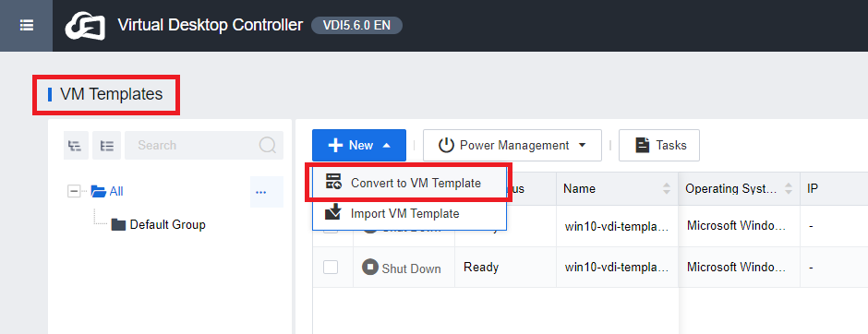Click the Shut Down status icon

point(369,267)
